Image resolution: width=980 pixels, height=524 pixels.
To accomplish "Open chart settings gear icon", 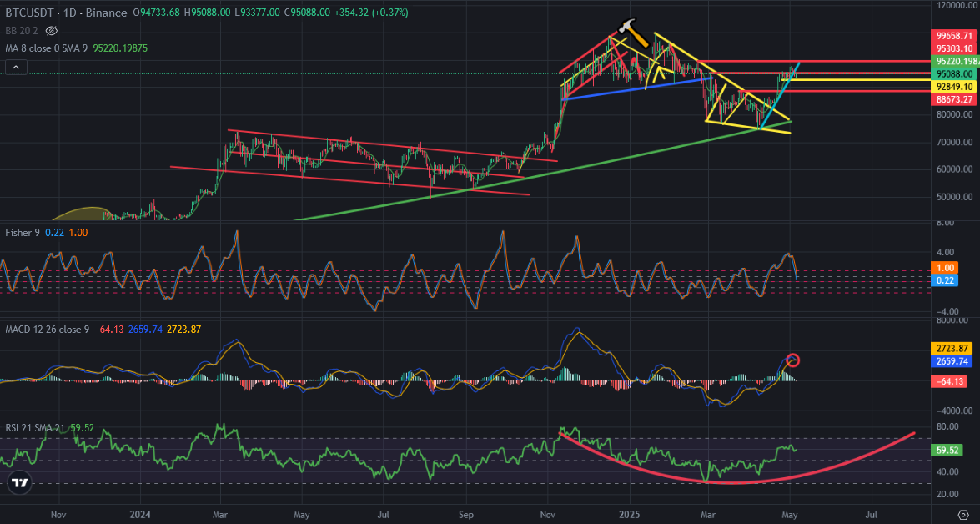I will (963, 515).
